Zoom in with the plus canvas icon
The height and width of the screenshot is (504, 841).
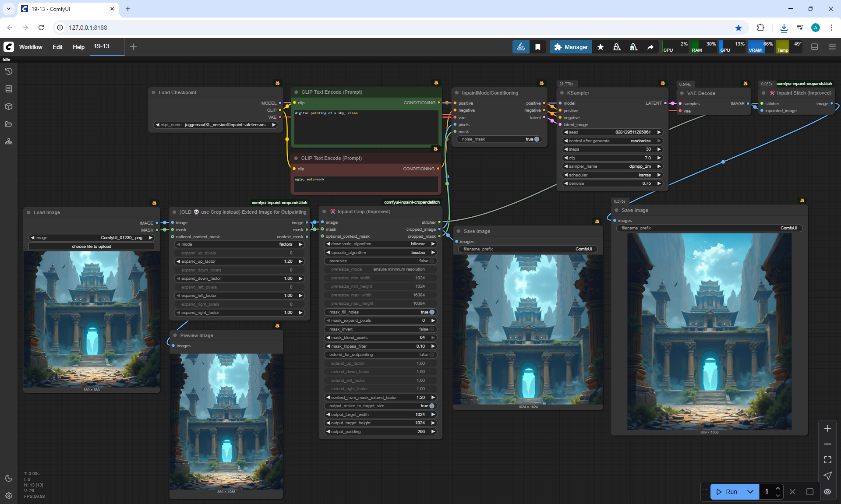(x=827, y=428)
